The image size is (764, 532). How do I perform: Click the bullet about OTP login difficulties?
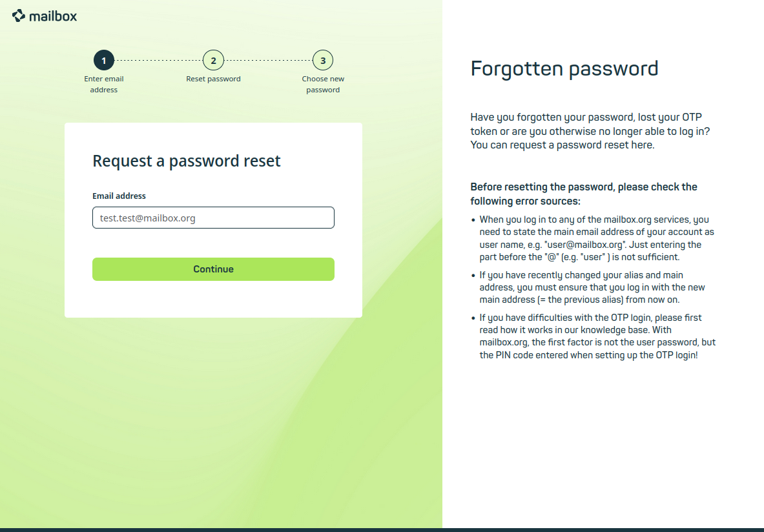(597, 336)
